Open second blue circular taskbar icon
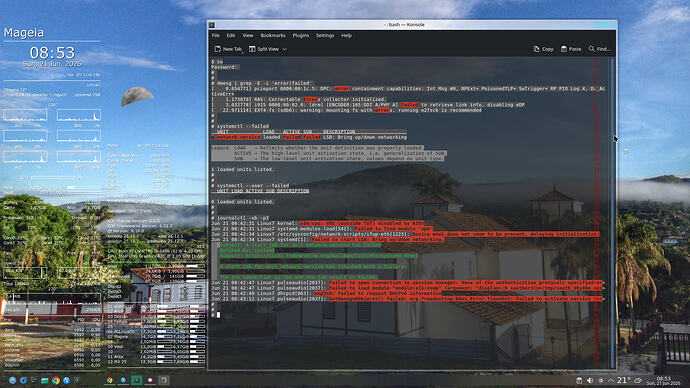The image size is (690, 388). pos(23,380)
